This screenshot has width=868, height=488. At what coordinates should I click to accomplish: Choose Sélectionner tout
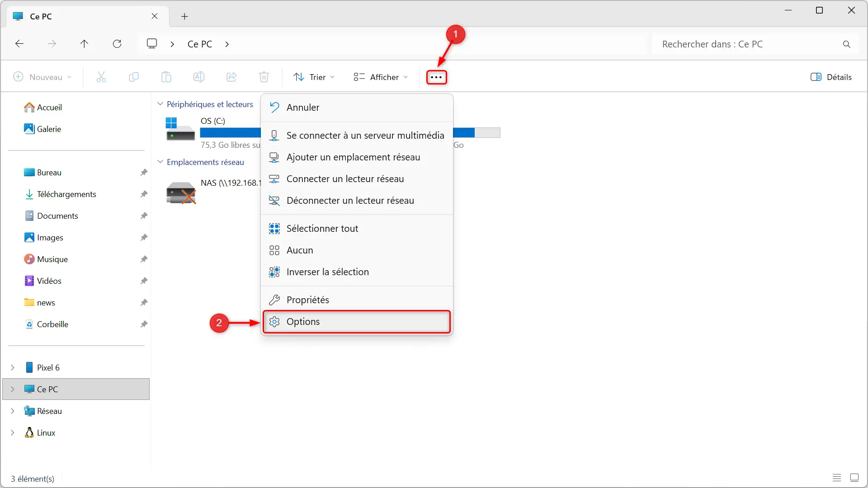(357, 229)
